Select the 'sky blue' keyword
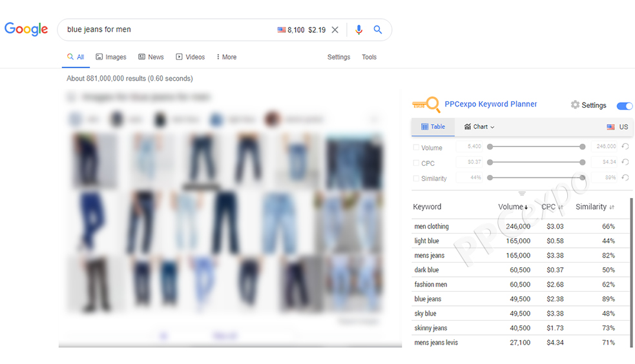 click(x=425, y=314)
